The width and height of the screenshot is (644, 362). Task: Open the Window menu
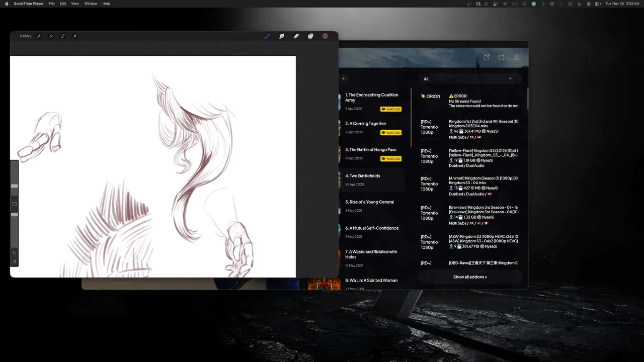coord(91,4)
